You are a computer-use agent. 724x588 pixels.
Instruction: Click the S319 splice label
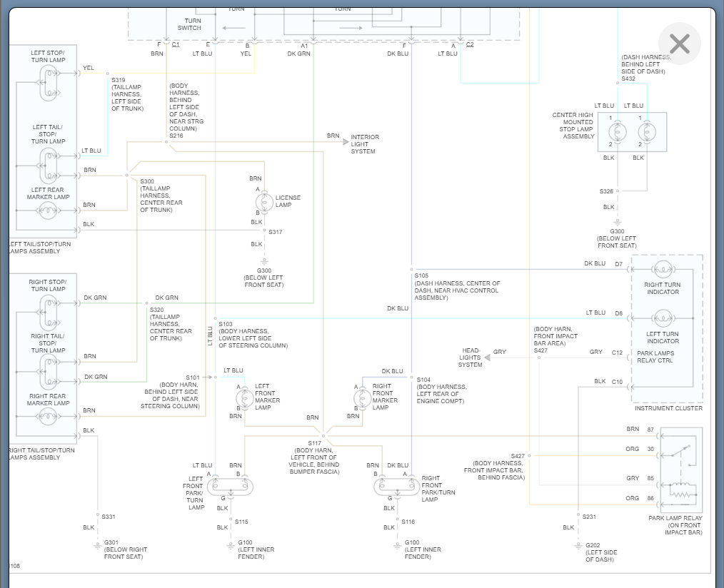[119, 80]
